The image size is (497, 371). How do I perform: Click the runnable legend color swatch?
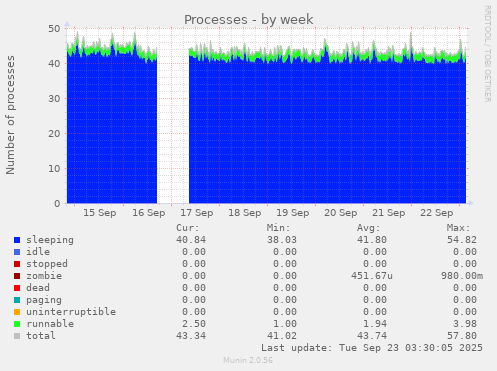pyautogui.click(x=17, y=324)
